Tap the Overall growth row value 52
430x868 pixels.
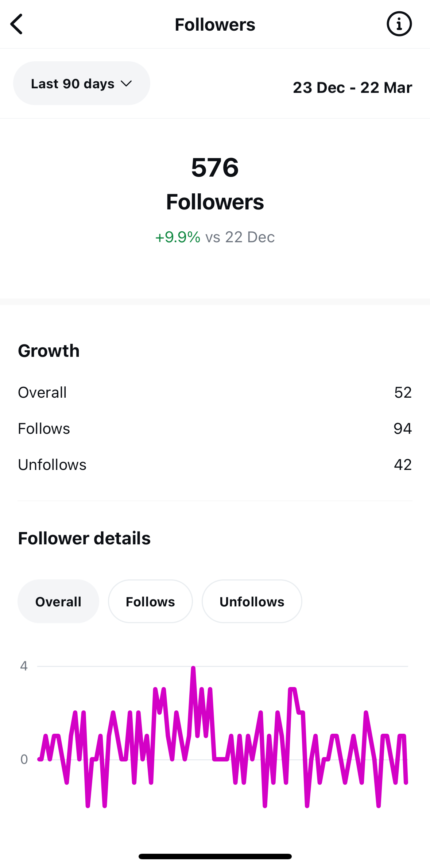pyautogui.click(x=403, y=393)
